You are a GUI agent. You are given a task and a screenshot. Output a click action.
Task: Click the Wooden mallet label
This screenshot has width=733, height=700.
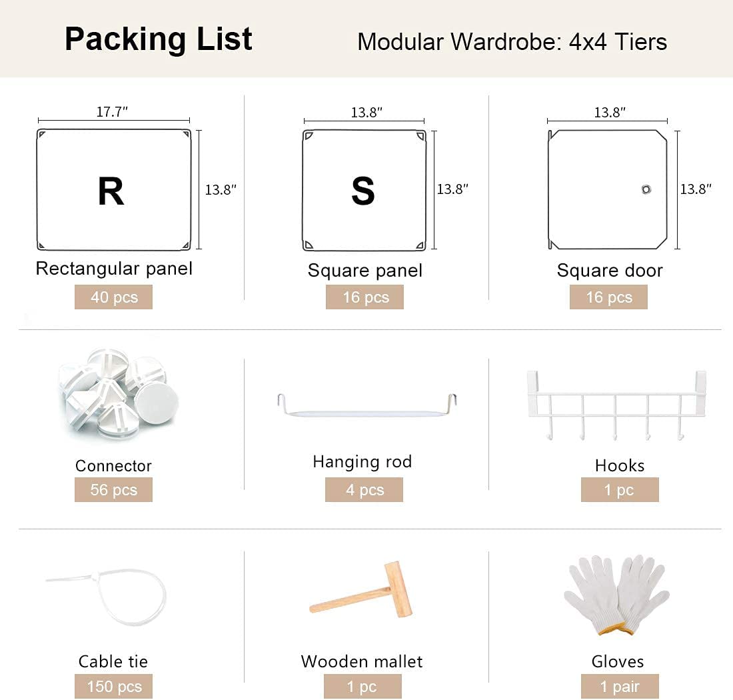(362, 661)
